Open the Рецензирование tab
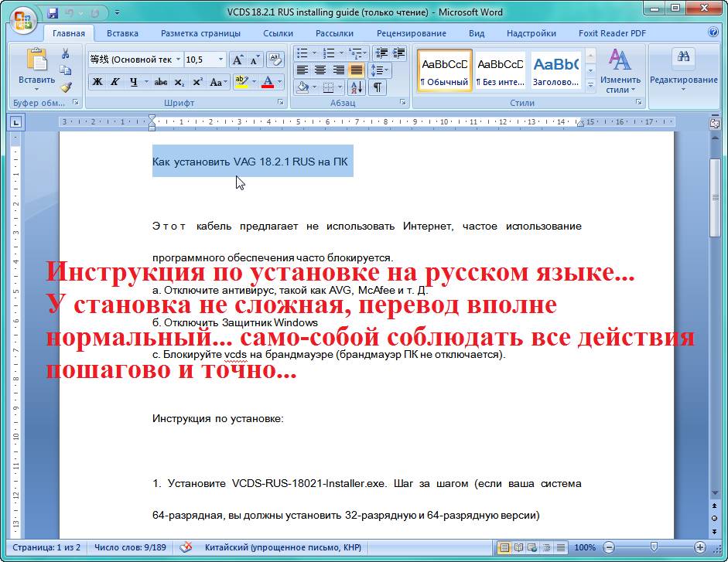 (411, 33)
